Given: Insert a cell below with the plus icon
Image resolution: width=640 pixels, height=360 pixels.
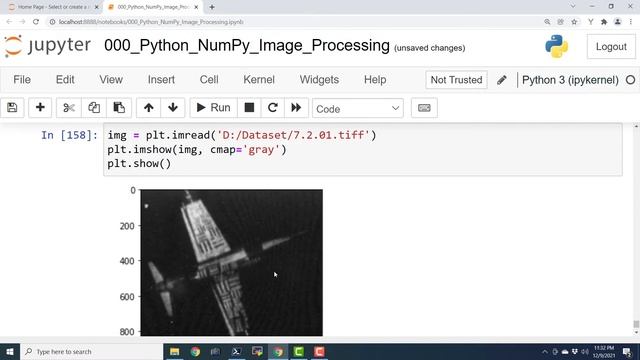Looking at the screenshot, I should tap(40, 108).
